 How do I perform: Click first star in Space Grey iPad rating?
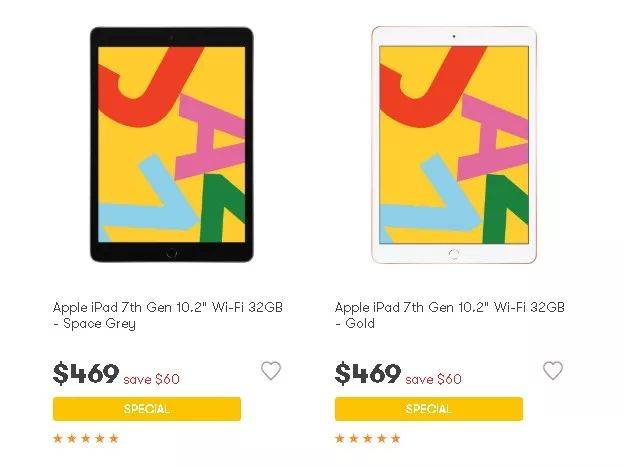coord(58,439)
